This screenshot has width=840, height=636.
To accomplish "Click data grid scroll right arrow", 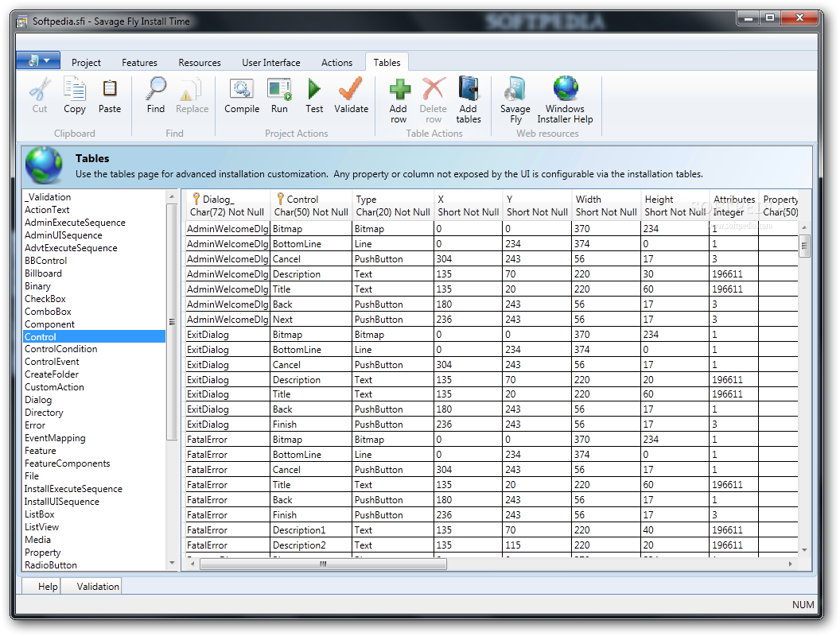I will coord(790,564).
